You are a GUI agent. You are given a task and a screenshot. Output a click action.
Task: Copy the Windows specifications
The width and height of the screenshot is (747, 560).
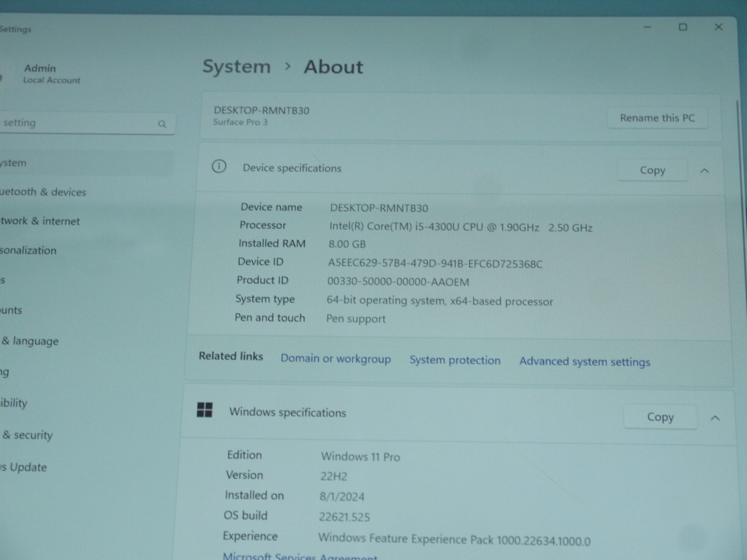pos(660,417)
